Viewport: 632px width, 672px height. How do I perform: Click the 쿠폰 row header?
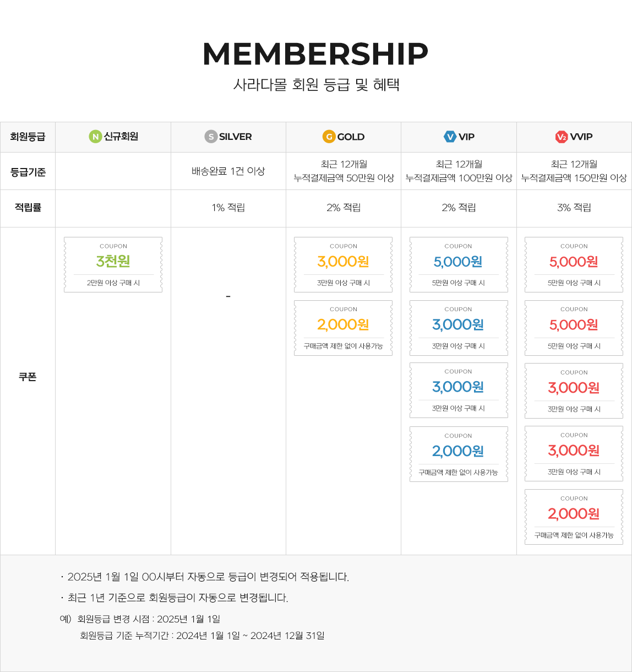[28, 377]
